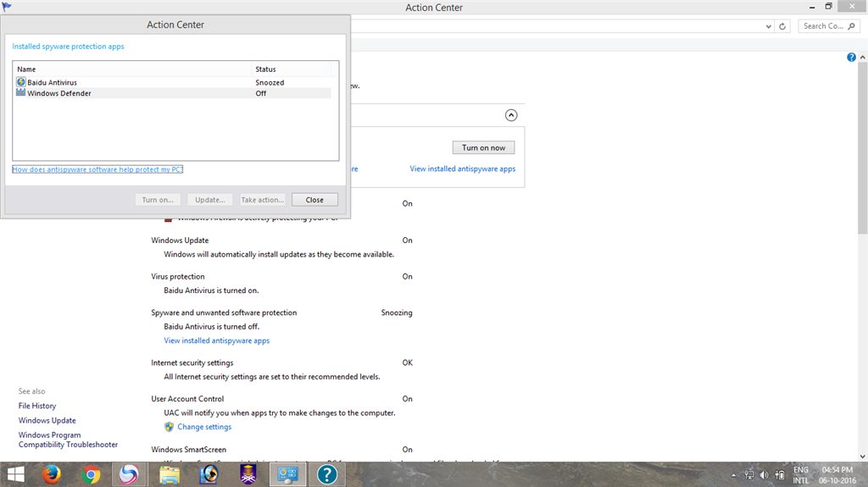
Task: Click 'Baidu Antivirus is turned on.' text
Action: point(211,290)
